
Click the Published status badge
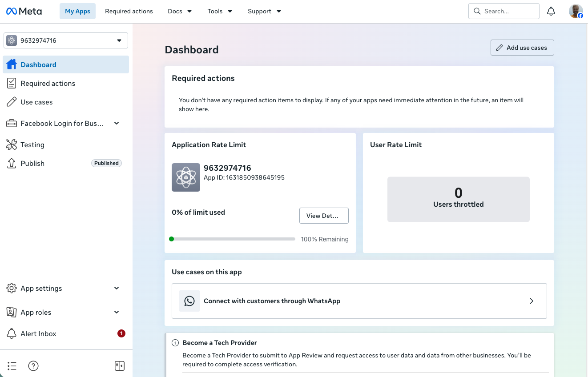[106, 163]
